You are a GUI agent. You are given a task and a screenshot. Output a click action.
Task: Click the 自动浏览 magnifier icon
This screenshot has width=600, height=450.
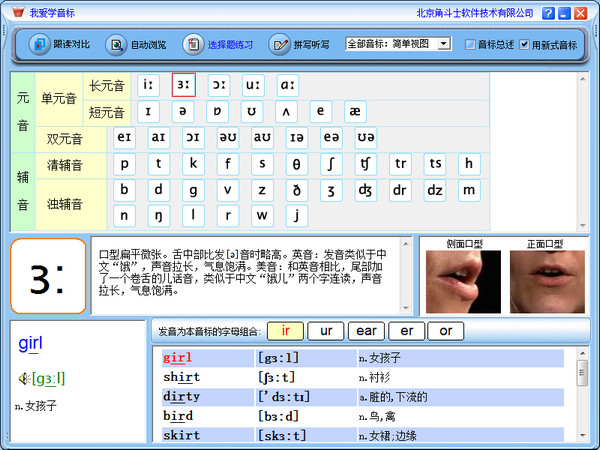[116, 45]
